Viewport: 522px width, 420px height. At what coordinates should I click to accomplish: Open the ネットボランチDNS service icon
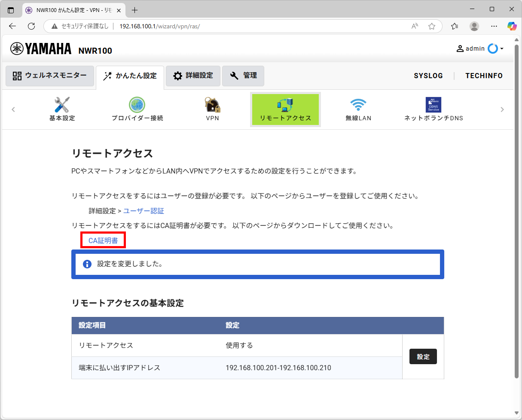point(433,104)
